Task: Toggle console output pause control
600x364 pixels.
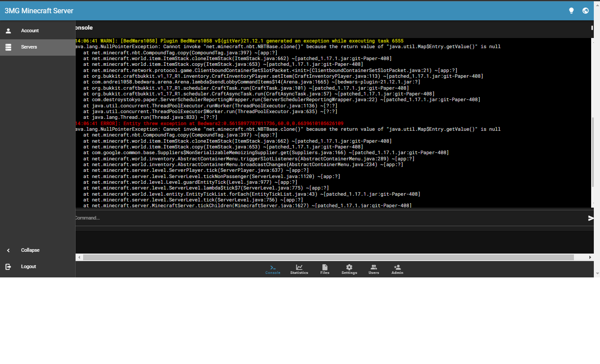Action: (591, 28)
